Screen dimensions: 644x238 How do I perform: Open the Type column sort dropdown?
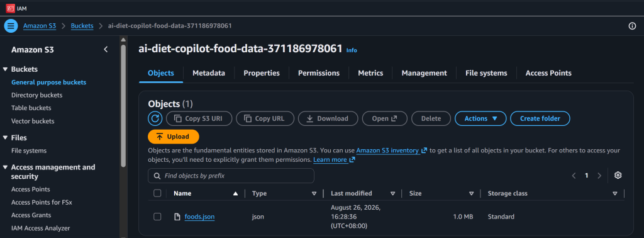[x=314, y=193]
